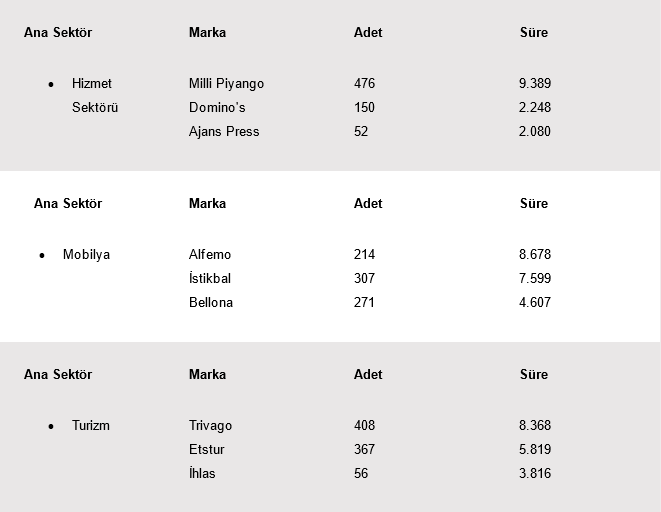The image size is (661, 512).
Task: Select Adet value 476 for Milli Piyango
Action: click(365, 84)
